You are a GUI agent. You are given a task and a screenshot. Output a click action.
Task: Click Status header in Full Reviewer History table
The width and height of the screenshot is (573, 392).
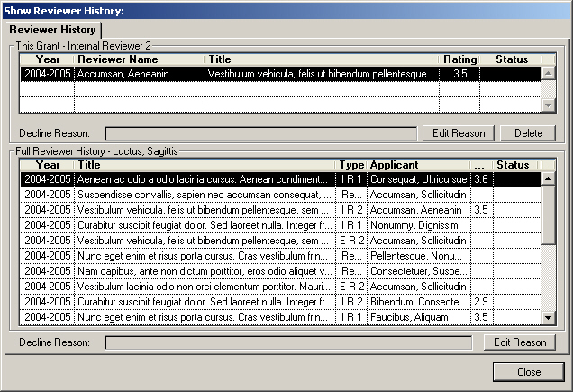pyautogui.click(x=516, y=165)
